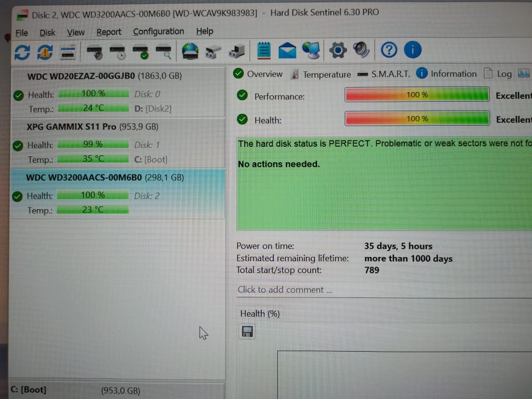Click the Hard Disk Sentinel title bar icon
The height and width of the screenshot is (399, 532).
click(22, 15)
